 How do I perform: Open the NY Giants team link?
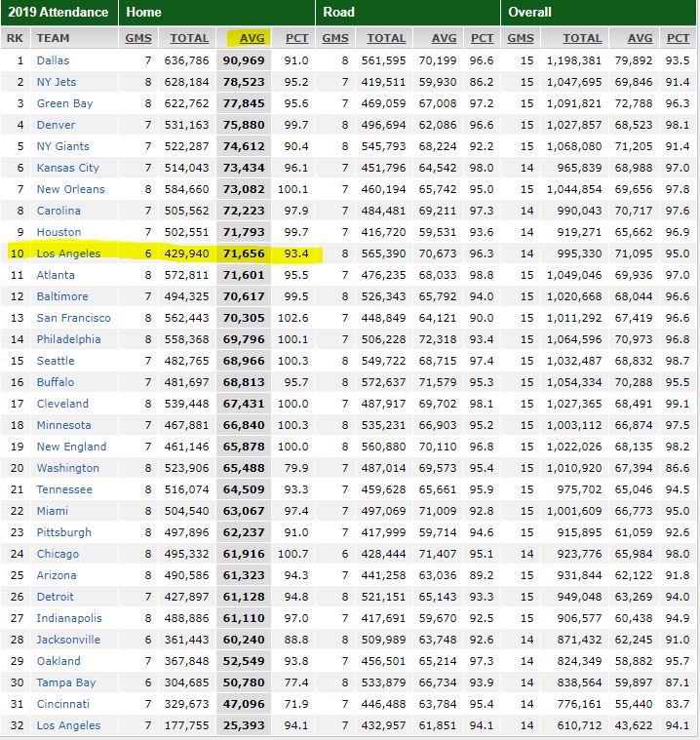coord(62,146)
